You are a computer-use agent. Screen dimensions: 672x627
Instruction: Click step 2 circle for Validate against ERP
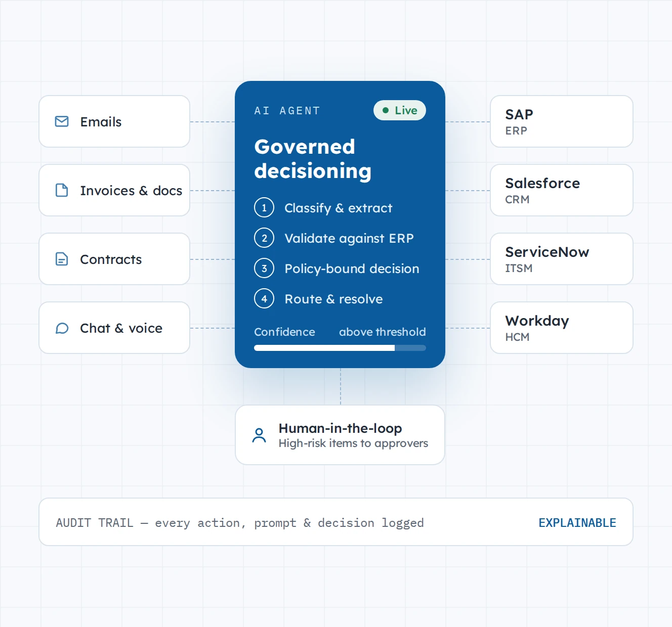[x=264, y=238]
